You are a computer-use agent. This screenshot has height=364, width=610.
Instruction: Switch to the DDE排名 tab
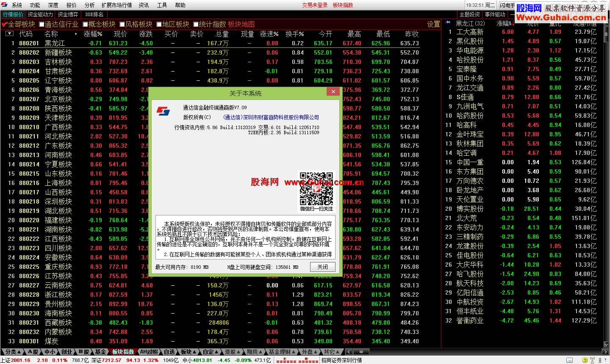pos(94,14)
